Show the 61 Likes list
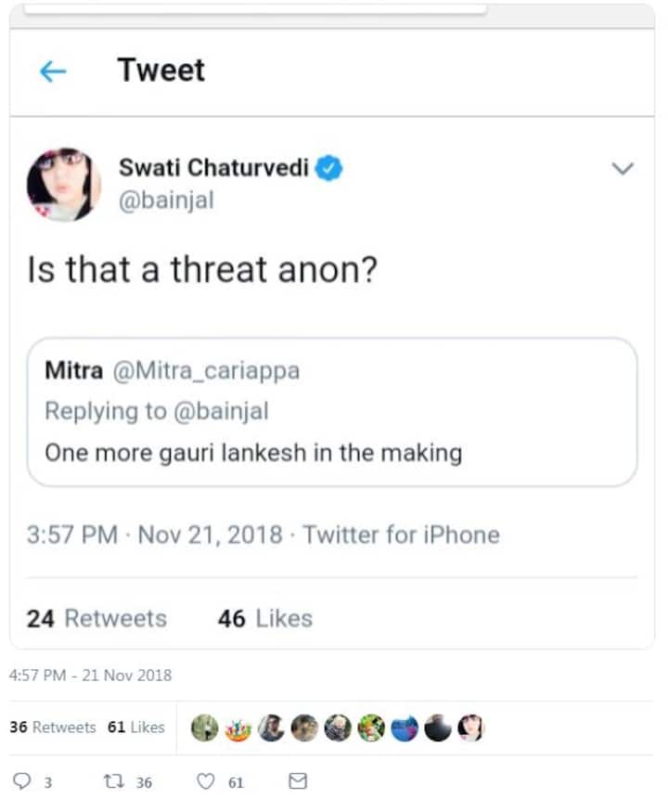The height and width of the screenshot is (812, 668). [135, 728]
